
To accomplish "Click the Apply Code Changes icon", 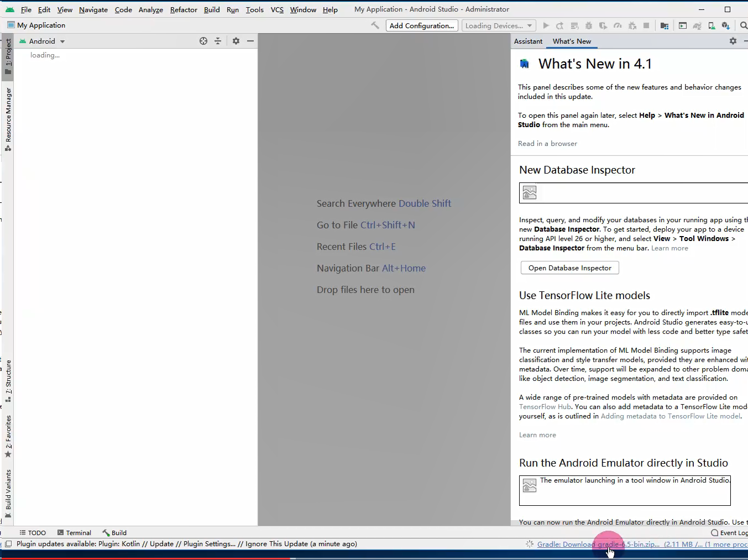I will [574, 25].
